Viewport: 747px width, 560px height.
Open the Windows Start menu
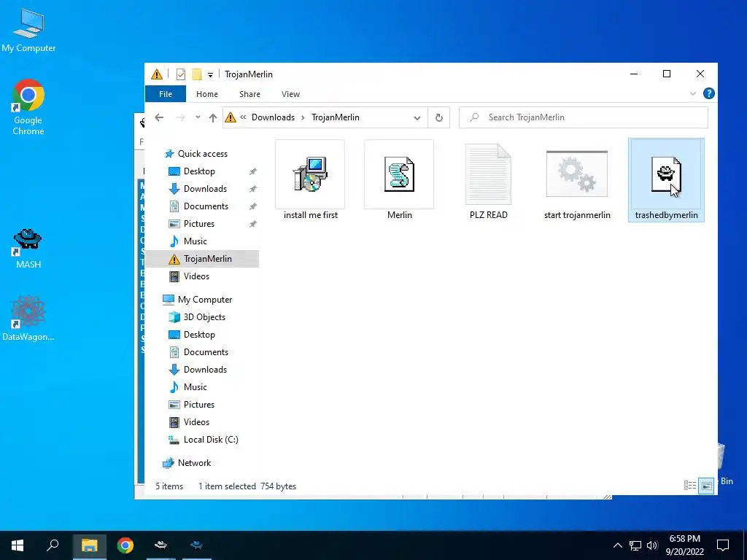pyautogui.click(x=18, y=545)
